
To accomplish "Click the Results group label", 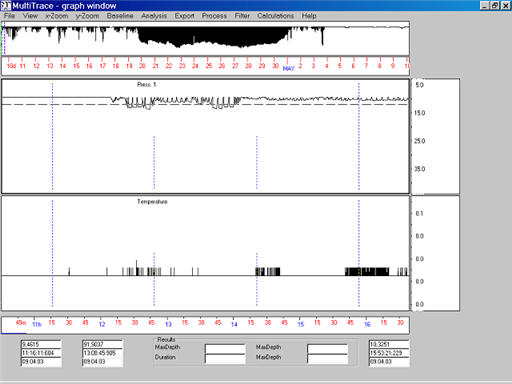I will (166, 339).
